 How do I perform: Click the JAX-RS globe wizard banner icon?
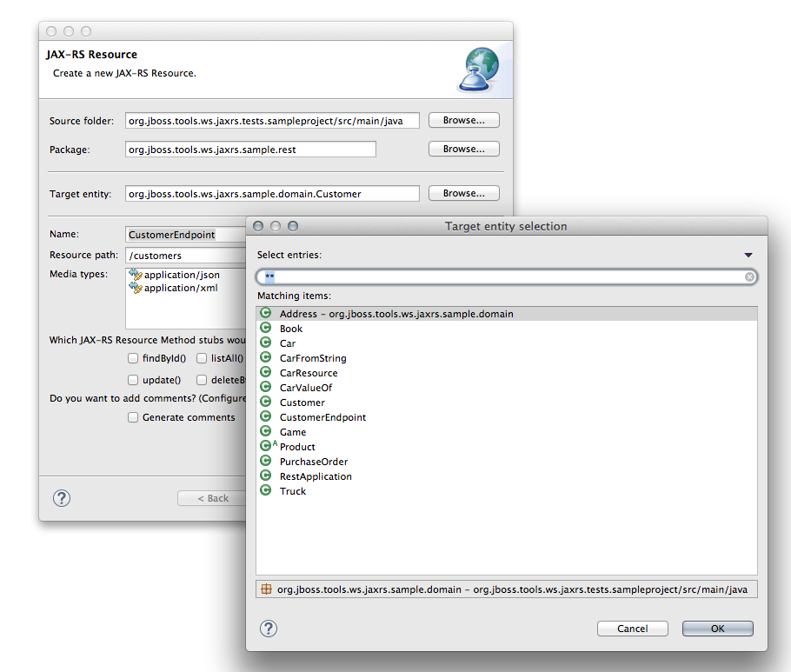point(479,70)
